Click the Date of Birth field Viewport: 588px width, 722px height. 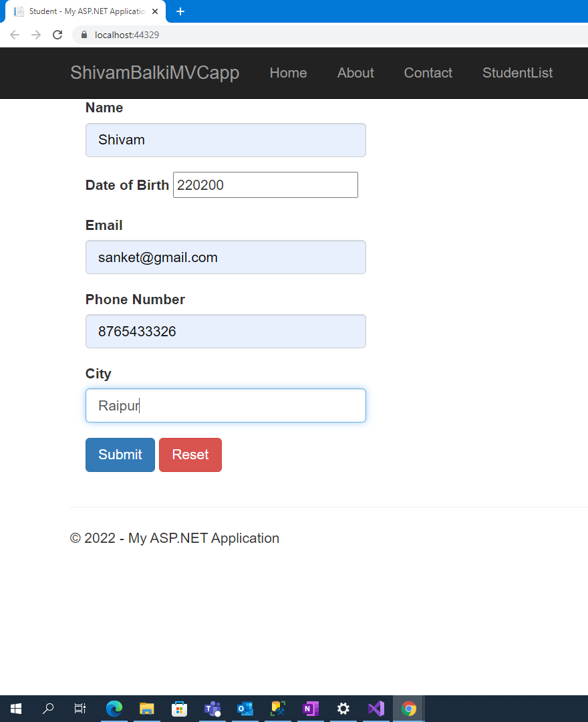265,185
